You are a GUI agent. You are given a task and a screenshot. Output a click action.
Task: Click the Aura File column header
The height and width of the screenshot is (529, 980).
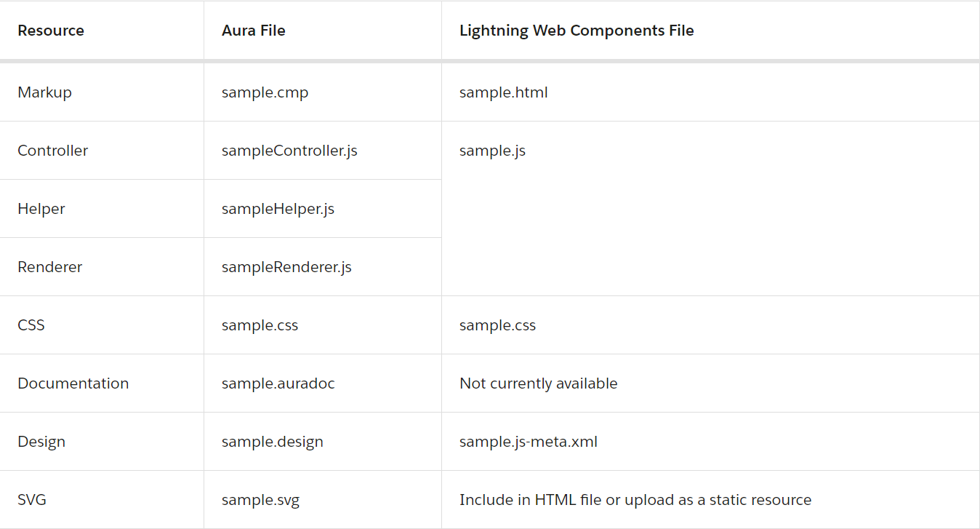point(254,31)
